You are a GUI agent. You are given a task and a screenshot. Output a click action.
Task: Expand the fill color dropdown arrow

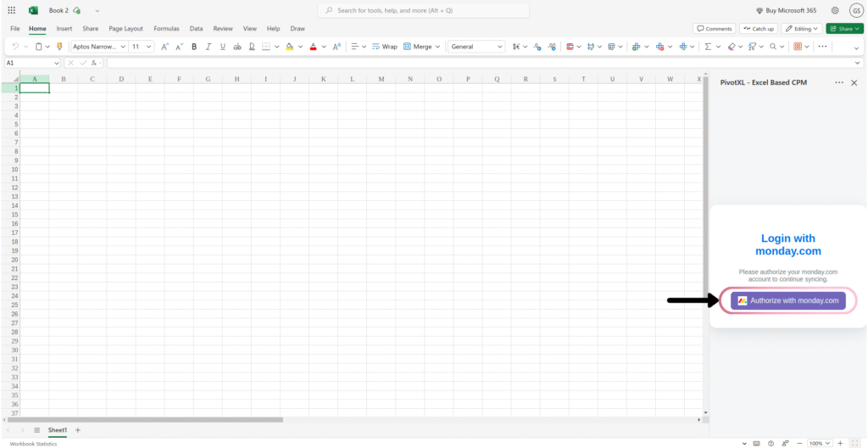tap(301, 47)
